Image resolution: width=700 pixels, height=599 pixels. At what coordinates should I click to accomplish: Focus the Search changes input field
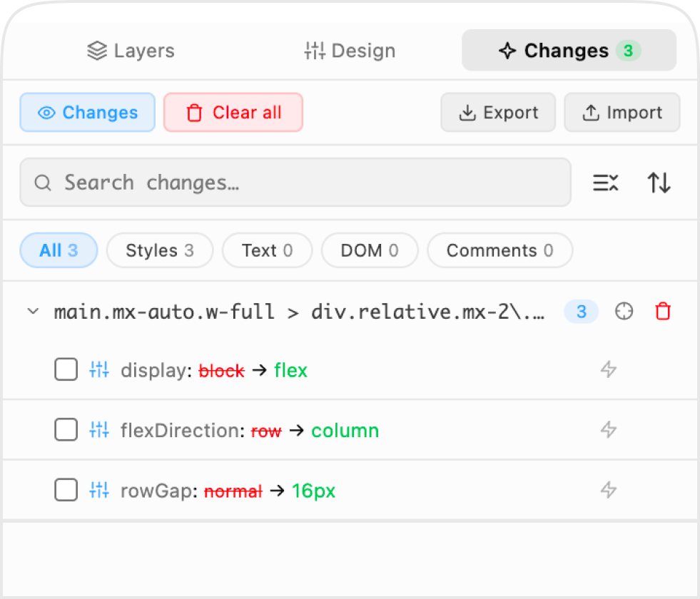point(295,183)
